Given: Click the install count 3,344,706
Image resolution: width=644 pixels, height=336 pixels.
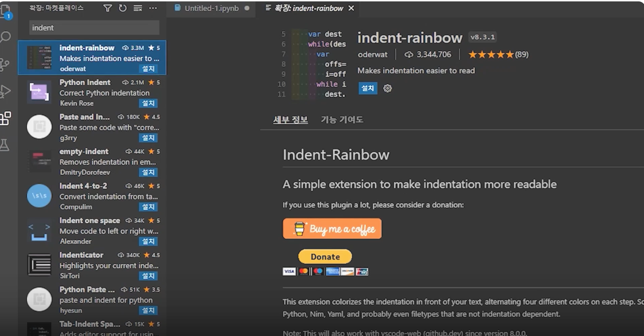Looking at the screenshot, I should pos(428,55).
